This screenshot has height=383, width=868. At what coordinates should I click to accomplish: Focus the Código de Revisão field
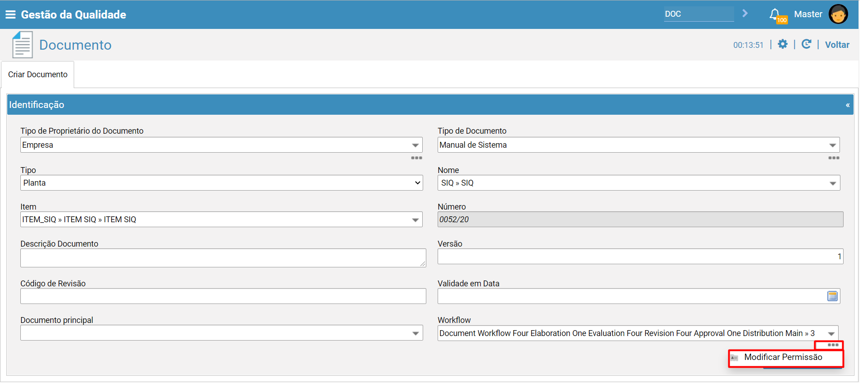[223, 296]
